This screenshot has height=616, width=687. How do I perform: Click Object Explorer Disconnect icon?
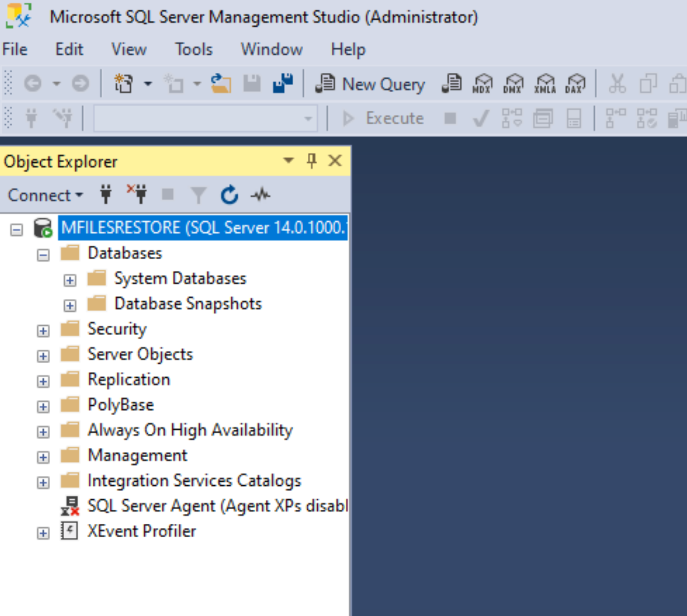pyautogui.click(x=137, y=194)
